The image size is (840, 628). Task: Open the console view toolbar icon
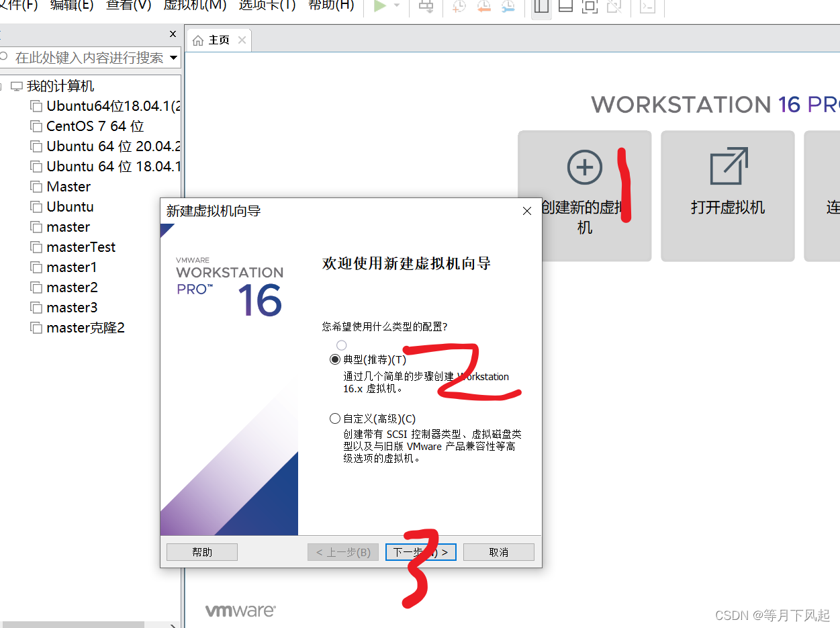coord(647,6)
